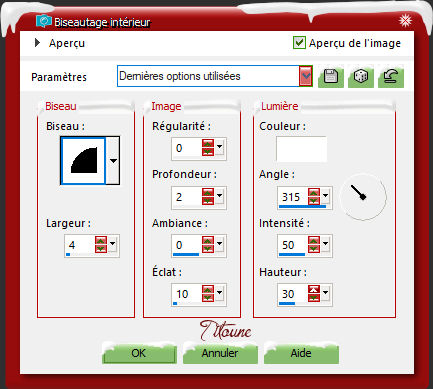Image resolution: width=433 pixels, height=389 pixels.
Task: Click the reset to default arrow icon
Action: (391, 76)
